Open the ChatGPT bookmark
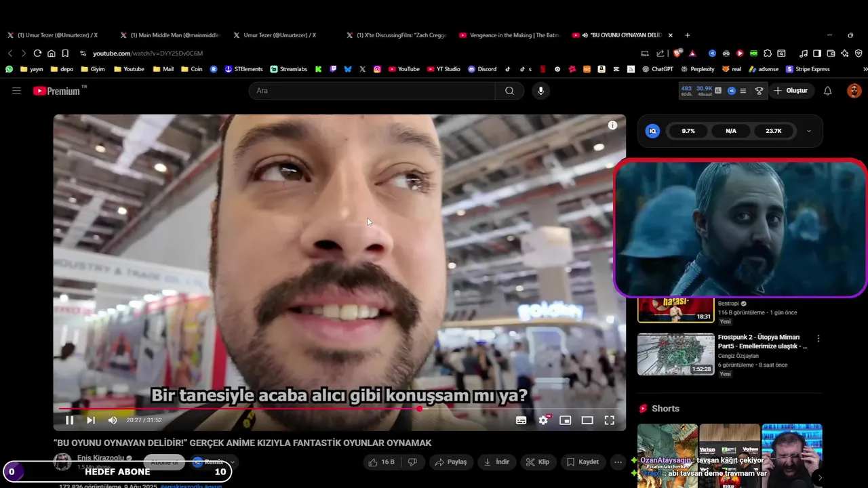The image size is (868, 488). (x=658, y=69)
